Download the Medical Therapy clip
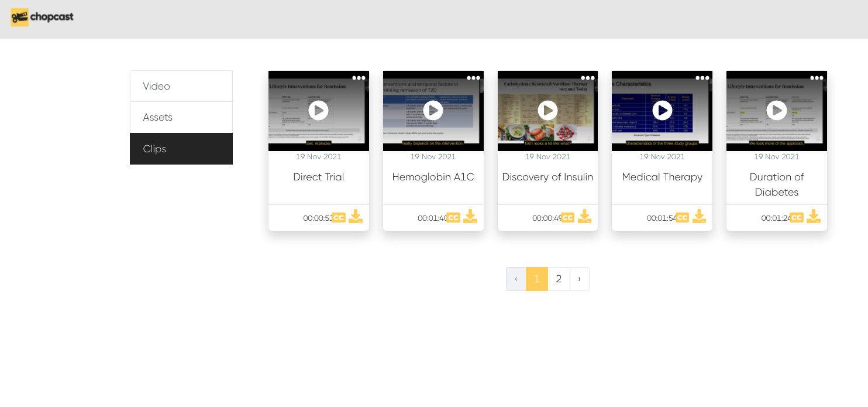This screenshot has width=868, height=407. pos(699,217)
